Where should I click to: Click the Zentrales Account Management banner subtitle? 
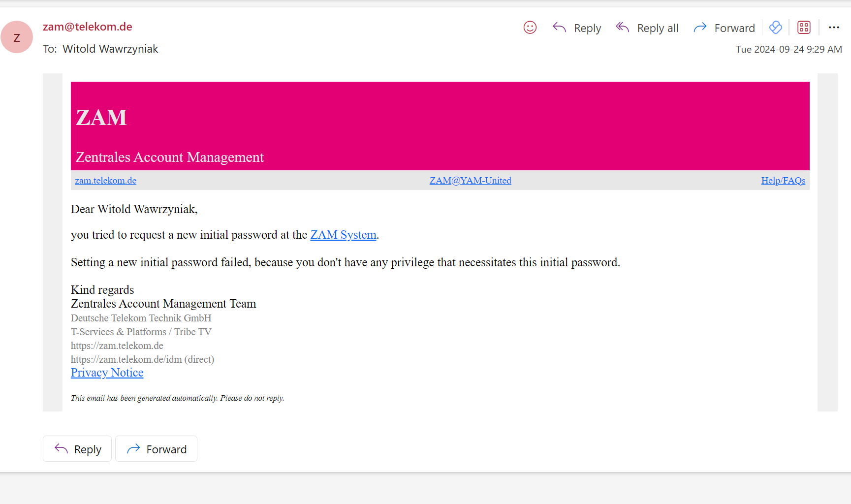(x=170, y=157)
